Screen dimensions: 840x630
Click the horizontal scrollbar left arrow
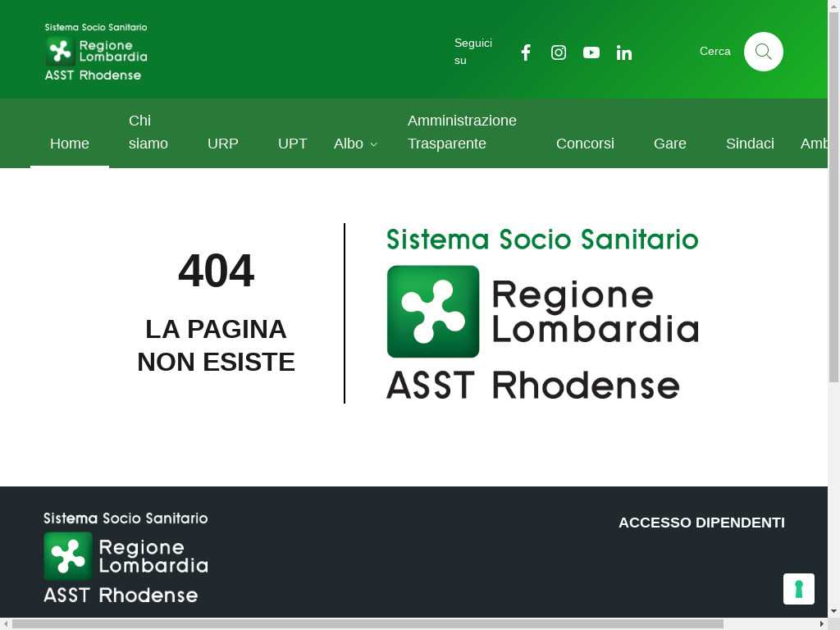[x=6, y=624]
